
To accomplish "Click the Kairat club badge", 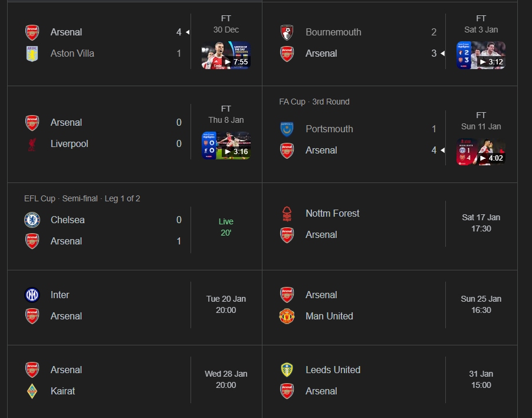I will point(32,391).
